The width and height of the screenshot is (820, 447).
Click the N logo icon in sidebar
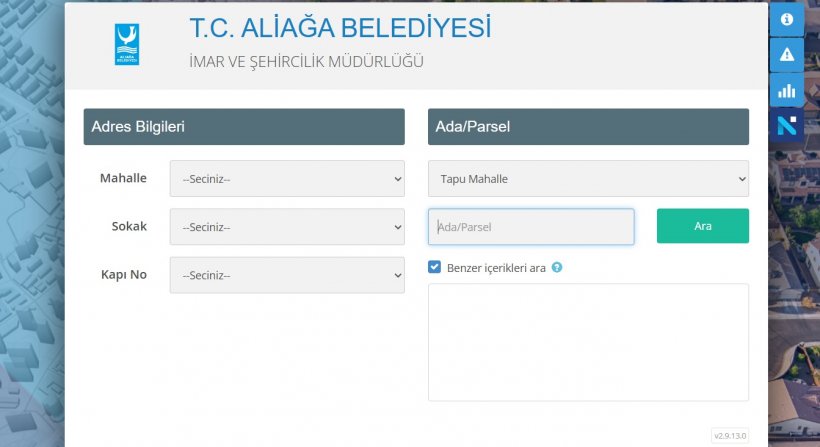point(787,125)
